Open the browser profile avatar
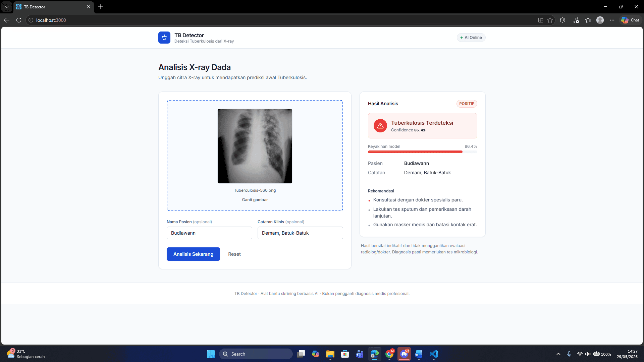The width and height of the screenshot is (644, 362). 600,20
